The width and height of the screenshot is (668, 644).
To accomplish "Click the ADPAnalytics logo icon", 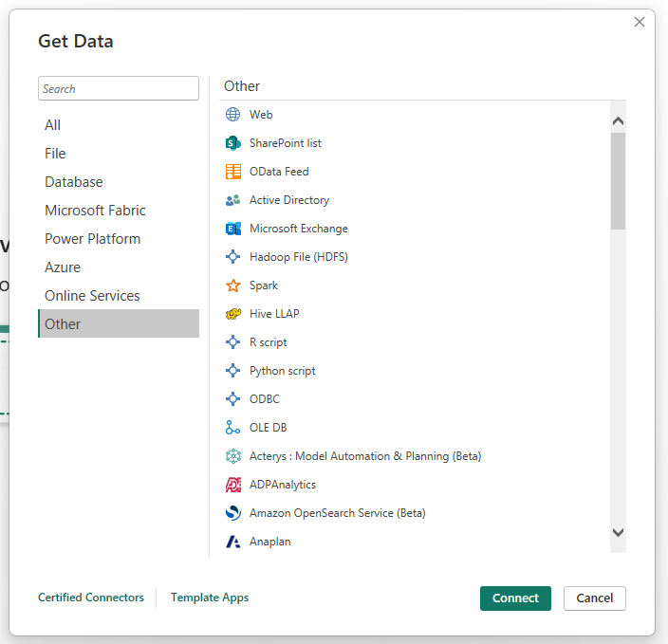I will coord(233,485).
